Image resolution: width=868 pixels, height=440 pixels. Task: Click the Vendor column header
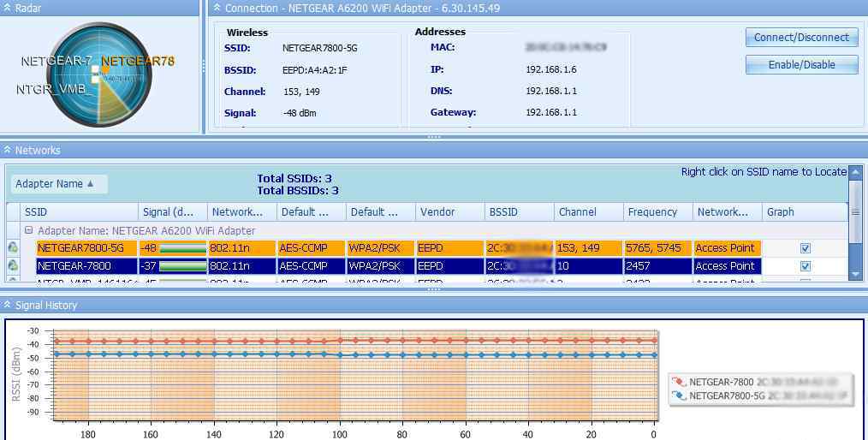point(450,211)
